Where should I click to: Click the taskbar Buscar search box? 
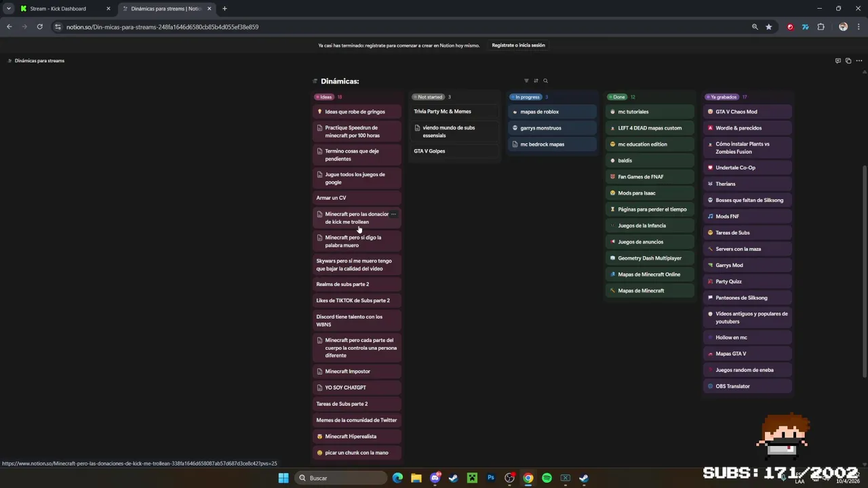coord(341,478)
